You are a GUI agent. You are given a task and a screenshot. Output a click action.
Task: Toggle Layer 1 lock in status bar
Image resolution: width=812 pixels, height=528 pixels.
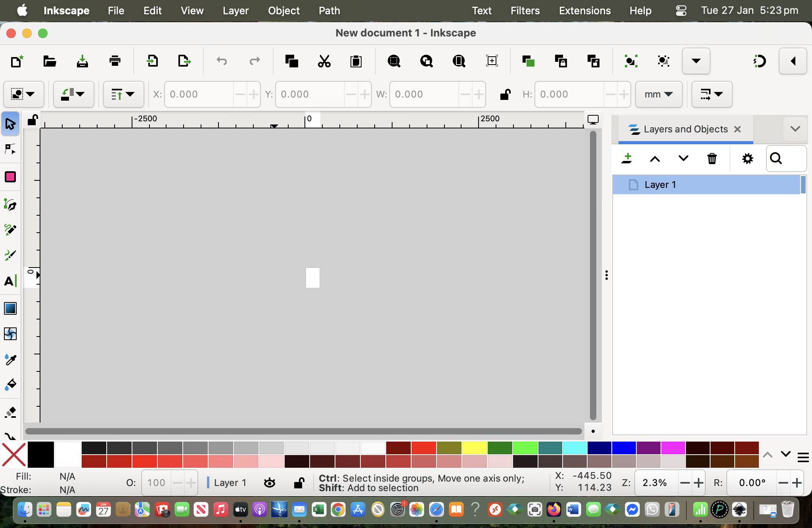coord(299,483)
